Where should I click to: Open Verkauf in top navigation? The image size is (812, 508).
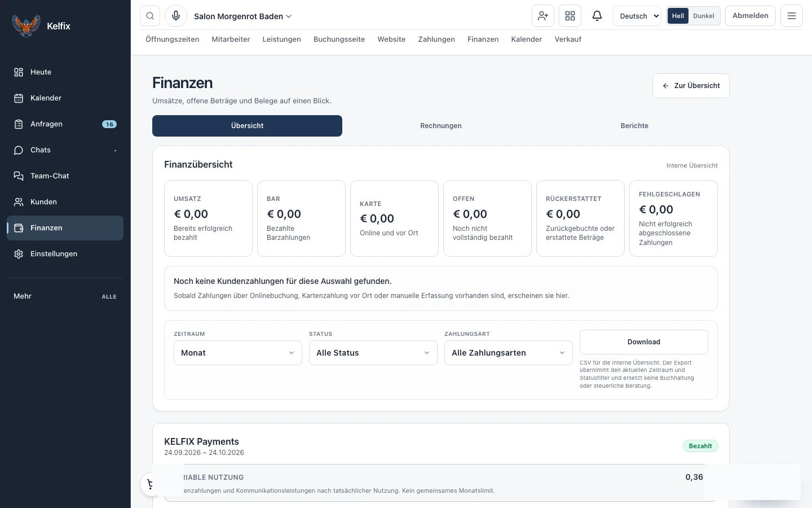pyautogui.click(x=568, y=40)
